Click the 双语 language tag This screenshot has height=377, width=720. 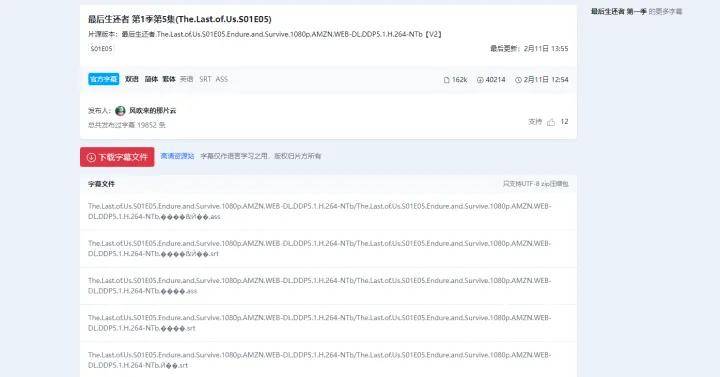point(132,79)
